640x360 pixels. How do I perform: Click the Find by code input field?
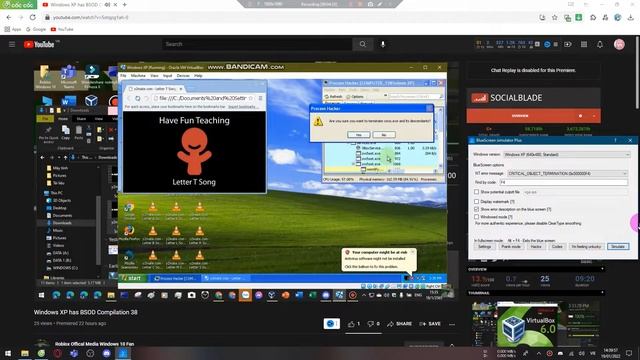pos(564,182)
